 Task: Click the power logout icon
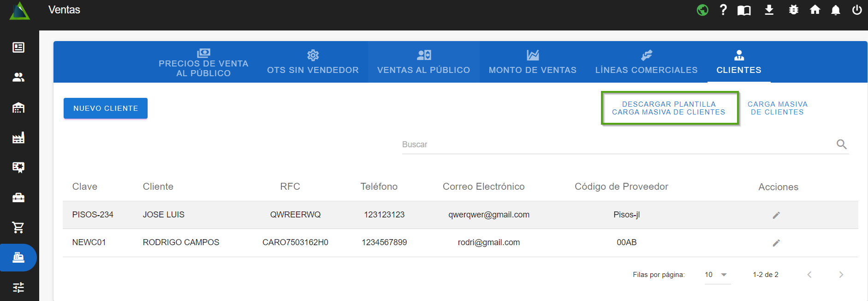tap(856, 10)
